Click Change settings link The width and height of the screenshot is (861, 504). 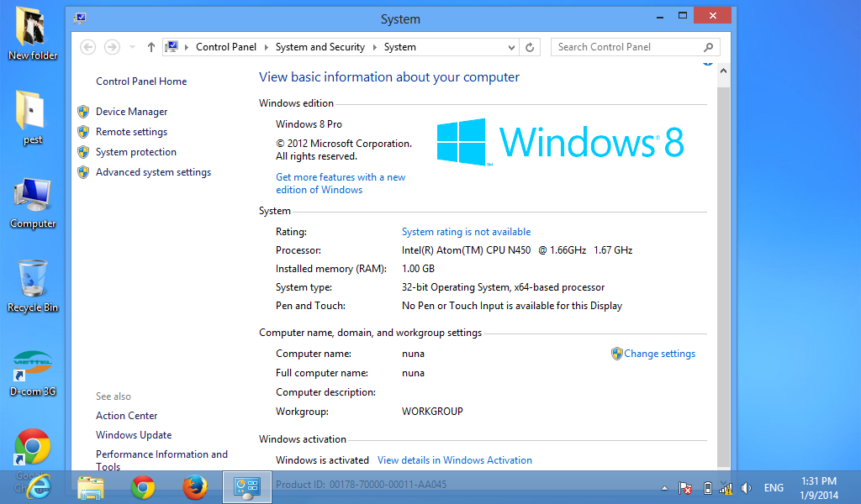click(x=659, y=354)
